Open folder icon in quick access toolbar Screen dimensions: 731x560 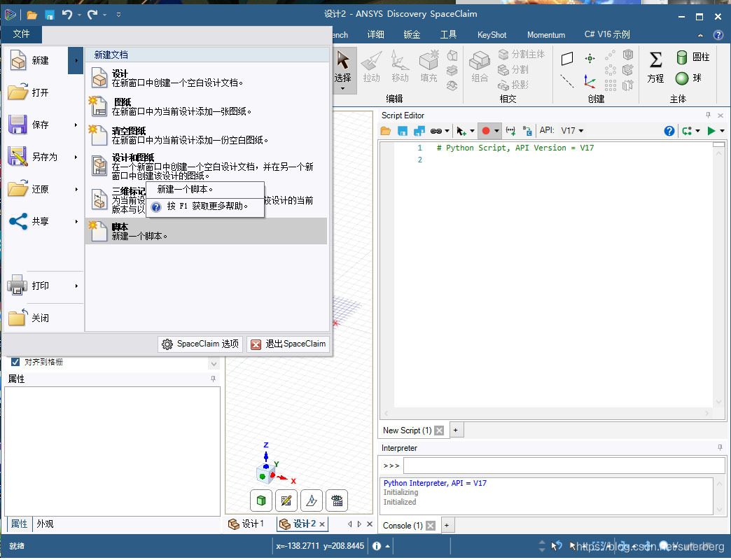click(x=32, y=15)
